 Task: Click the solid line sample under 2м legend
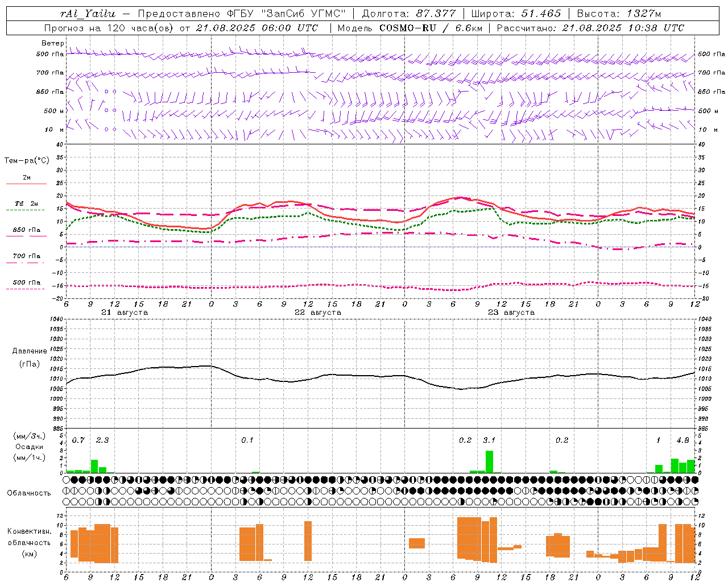(26, 184)
